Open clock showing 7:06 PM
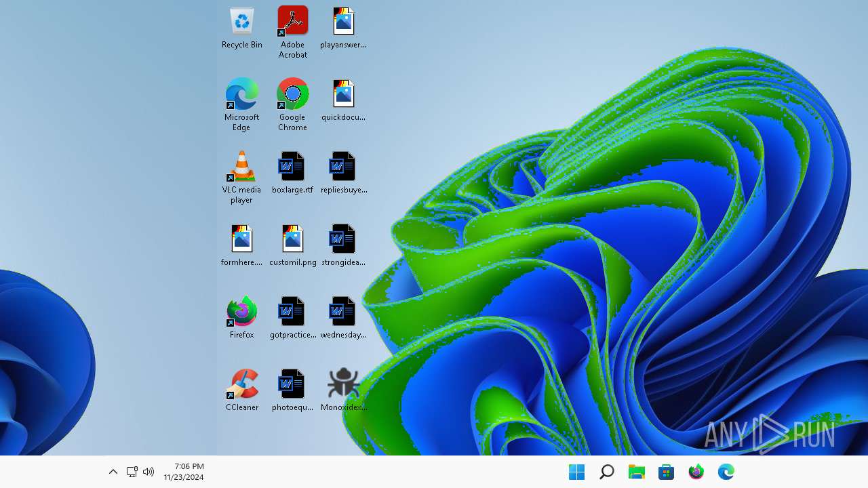Screen dimensions: 868x488 click(184, 472)
